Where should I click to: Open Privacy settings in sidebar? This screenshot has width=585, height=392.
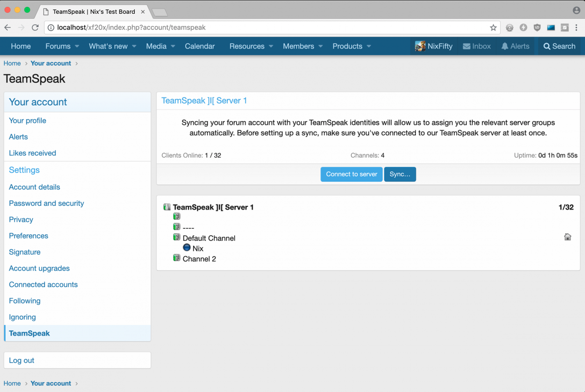21,220
